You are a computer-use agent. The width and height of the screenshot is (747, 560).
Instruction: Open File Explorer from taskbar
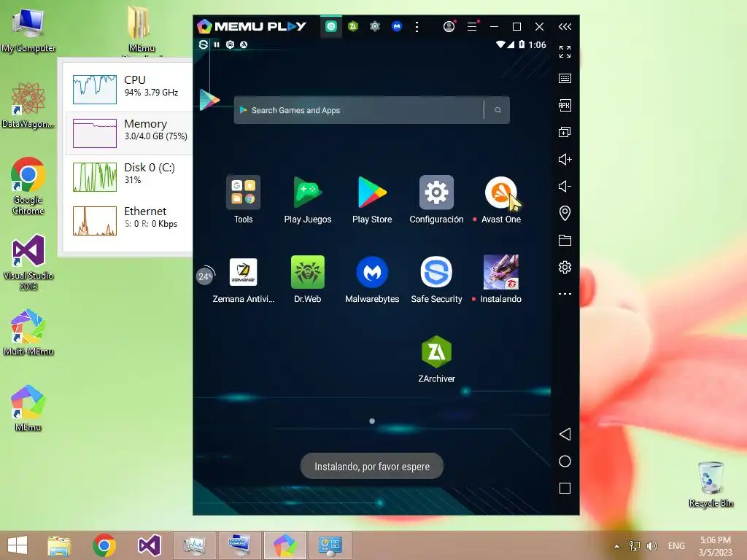[x=59, y=545]
